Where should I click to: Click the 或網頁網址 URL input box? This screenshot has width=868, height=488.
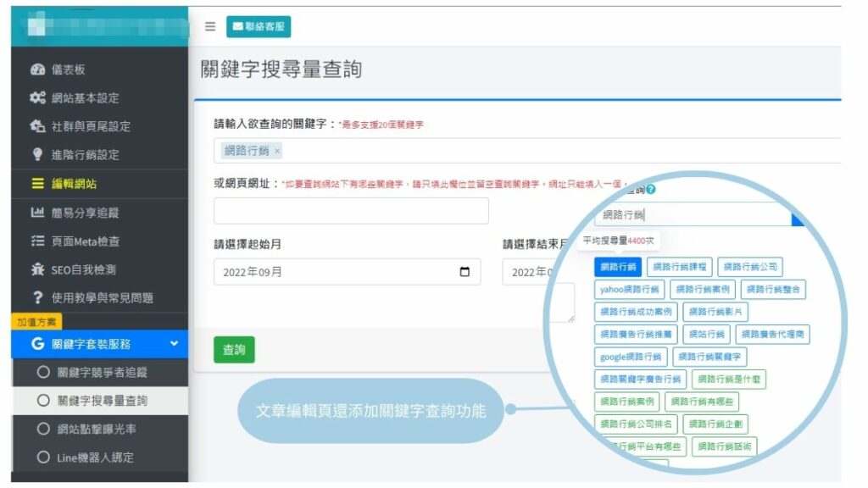tap(351, 211)
